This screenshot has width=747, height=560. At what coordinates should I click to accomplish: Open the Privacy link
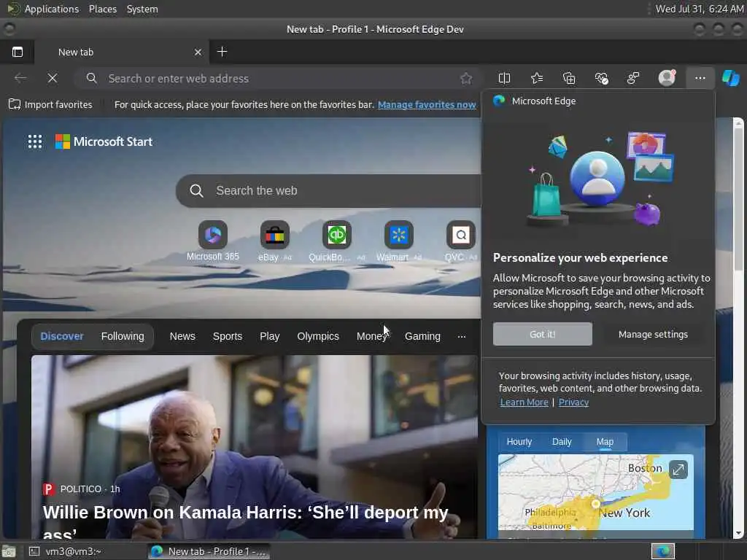(573, 402)
